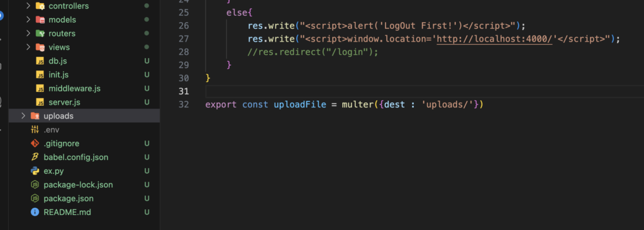
Task: Click the settings icon beside .env
Action: (x=35, y=130)
